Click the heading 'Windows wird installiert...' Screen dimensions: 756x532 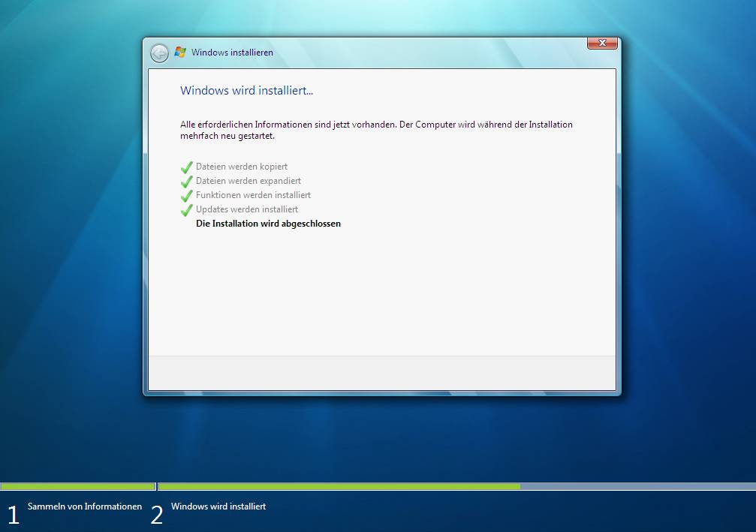tap(246, 91)
